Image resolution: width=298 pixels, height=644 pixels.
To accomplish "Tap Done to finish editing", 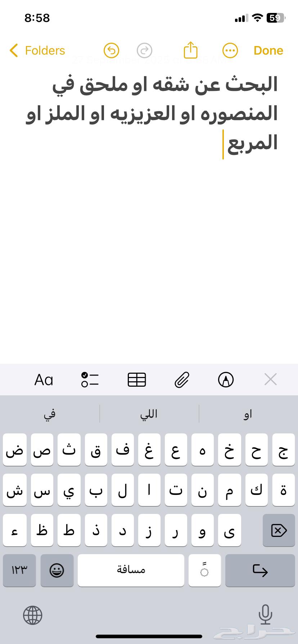I will tap(268, 51).
